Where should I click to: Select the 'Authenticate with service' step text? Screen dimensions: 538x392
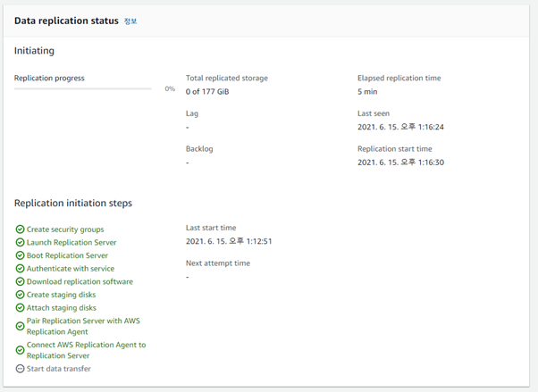pos(71,268)
